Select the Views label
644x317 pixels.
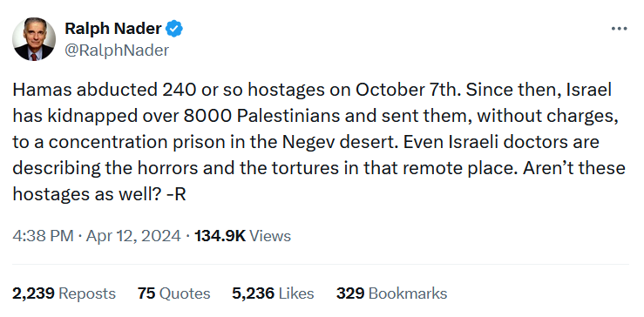pos(270,236)
